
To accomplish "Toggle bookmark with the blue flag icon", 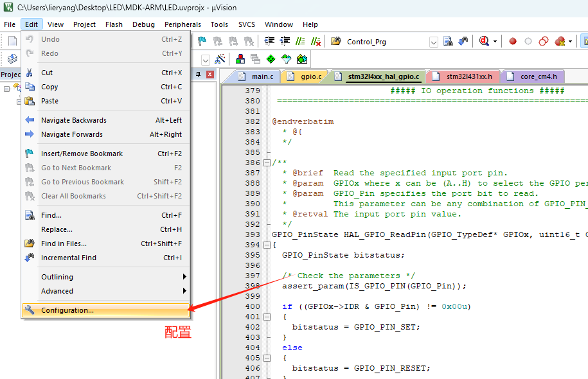I will tap(202, 41).
